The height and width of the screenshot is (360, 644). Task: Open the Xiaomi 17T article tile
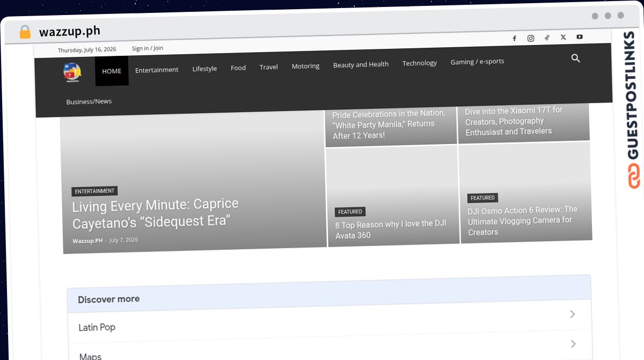(514, 121)
